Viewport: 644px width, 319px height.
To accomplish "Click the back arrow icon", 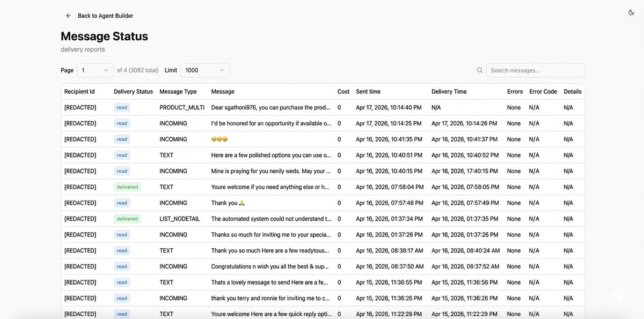I will pyautogui.click(x=68, y=16).
